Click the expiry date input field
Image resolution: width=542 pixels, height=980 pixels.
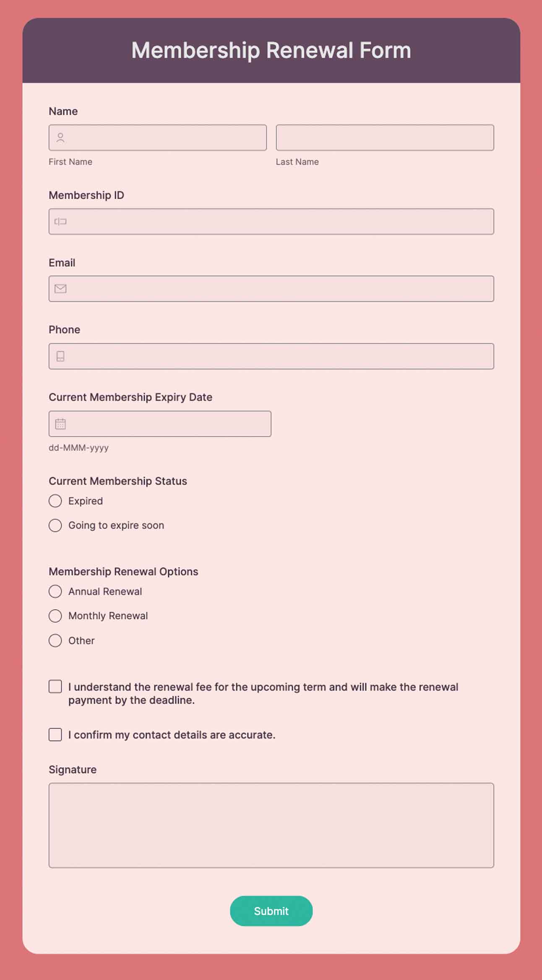(x=160, y=424)
